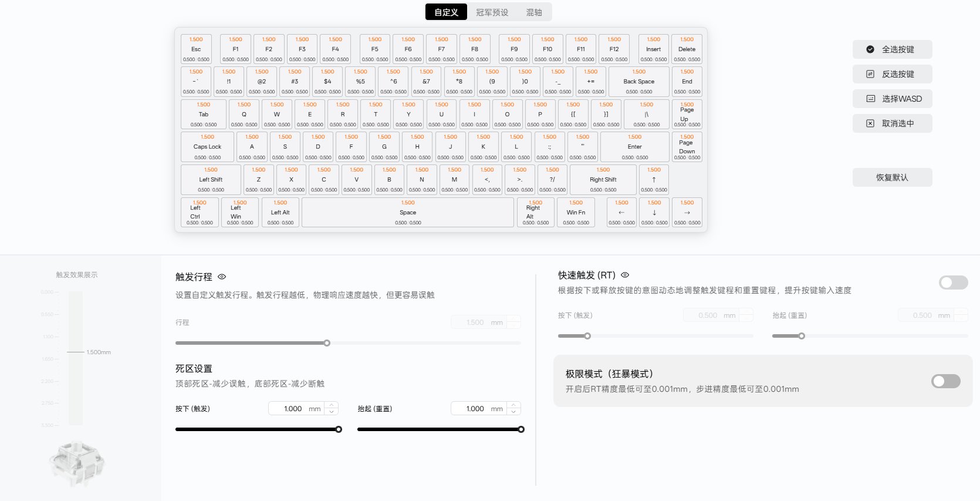Increase the dead zone 按下 (触发) value with its up arrow
This screenshot has width=980, height=501.
point(332,405)
